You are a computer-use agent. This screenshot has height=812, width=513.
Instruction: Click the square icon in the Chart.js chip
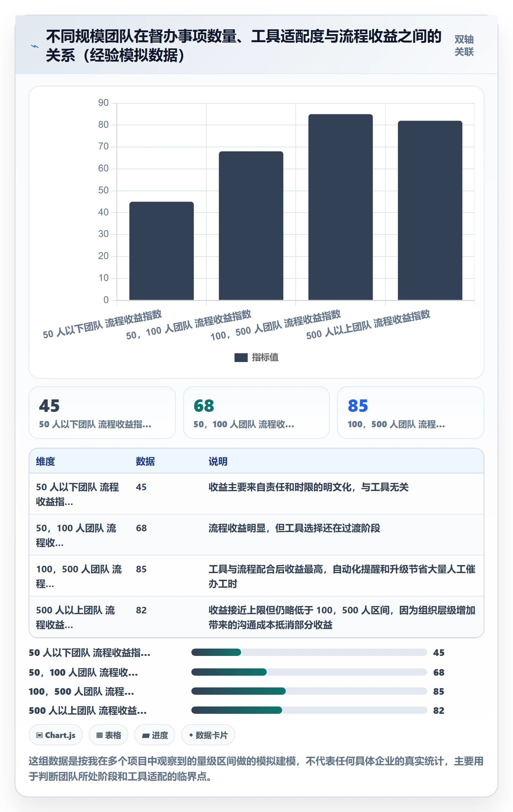(x=40, y=735)
